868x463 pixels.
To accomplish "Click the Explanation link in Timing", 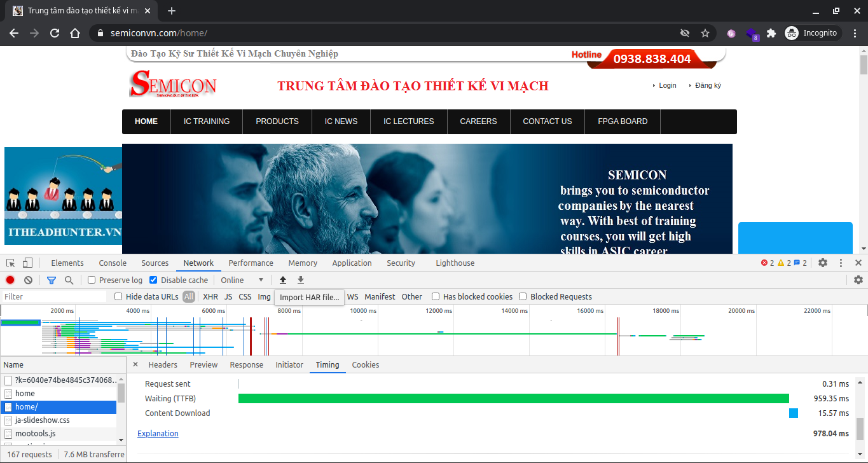I will coord(158,433).
